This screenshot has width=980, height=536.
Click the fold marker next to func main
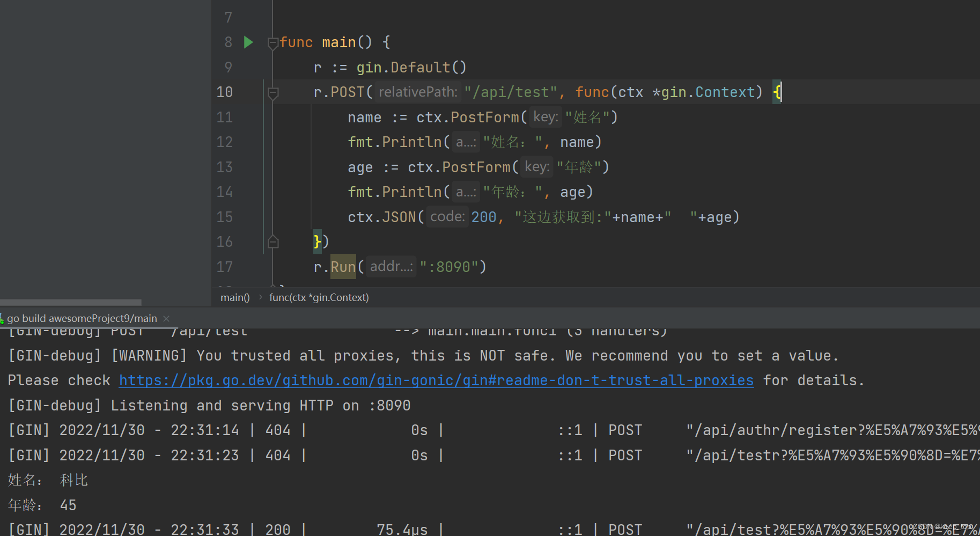[273, 42]
